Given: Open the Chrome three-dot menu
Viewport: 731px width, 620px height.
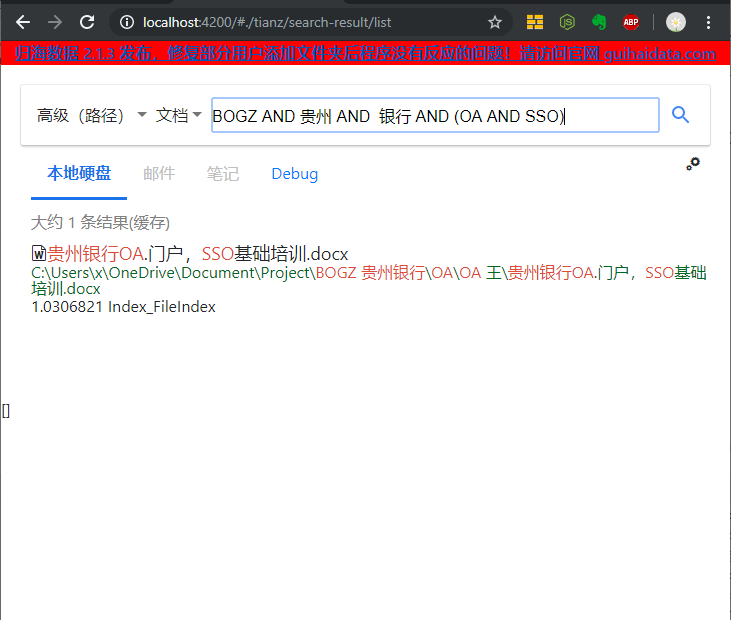Looking at the screenshot, I should click(709, 22).
